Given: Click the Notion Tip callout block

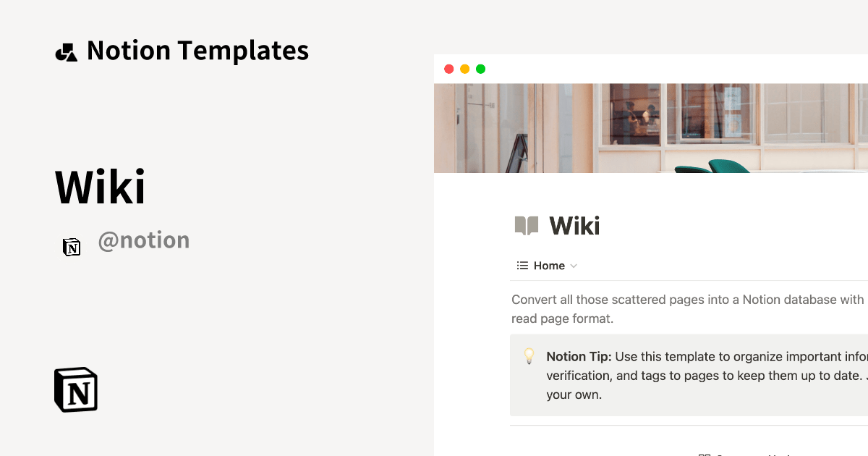Looking at the screenshot, I should 689,375.
